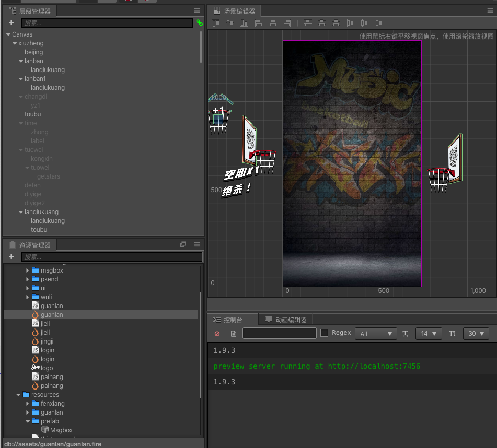The image size is (497, 448).
Task: Click the console filter text input field
Action: (x=280, y=334)
